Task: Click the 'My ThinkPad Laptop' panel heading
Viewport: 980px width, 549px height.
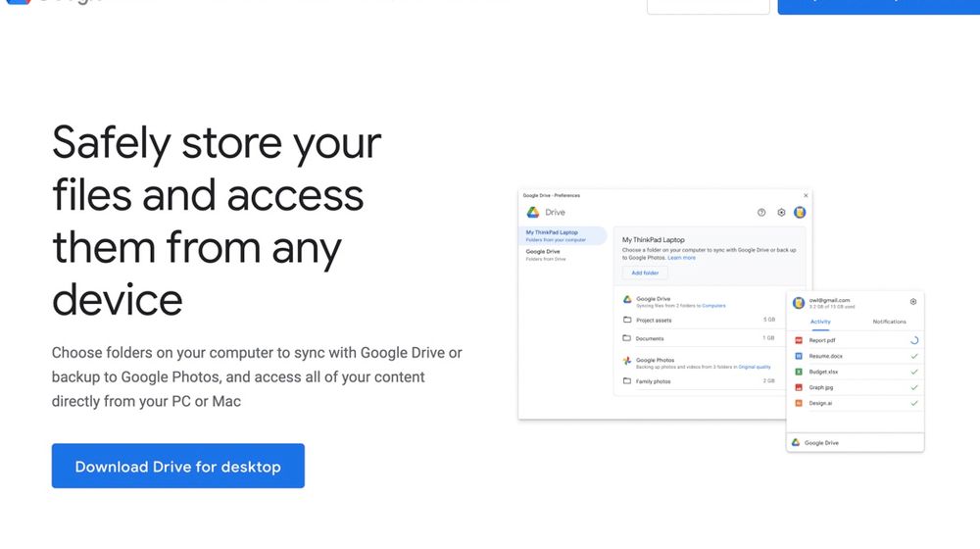Action: click(653, 240)
